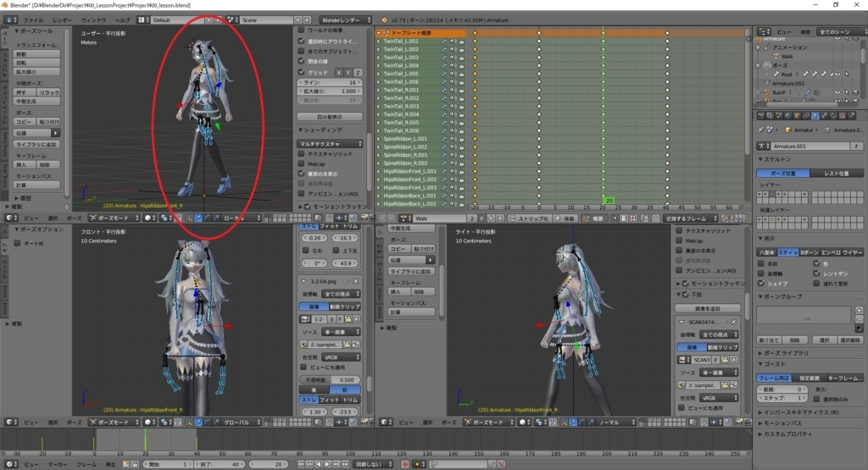Viewport: 868px width, 470px height.
Task: Enable ワールドの背景 checkbox
Action: coord(301,30)
